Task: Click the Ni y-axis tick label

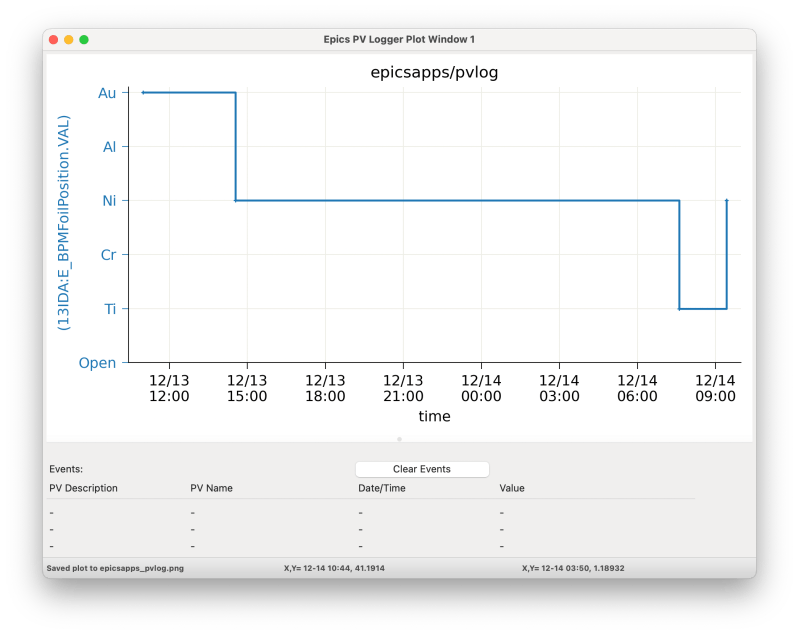Action: pyautogui.click(x=110, y=201)
